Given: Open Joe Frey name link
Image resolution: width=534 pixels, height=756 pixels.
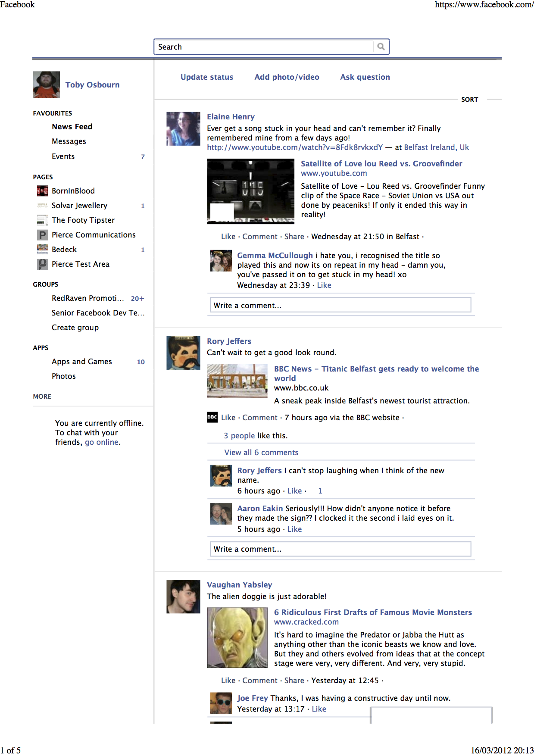Looking at the screenshot, I should click(x=253, y=698).
